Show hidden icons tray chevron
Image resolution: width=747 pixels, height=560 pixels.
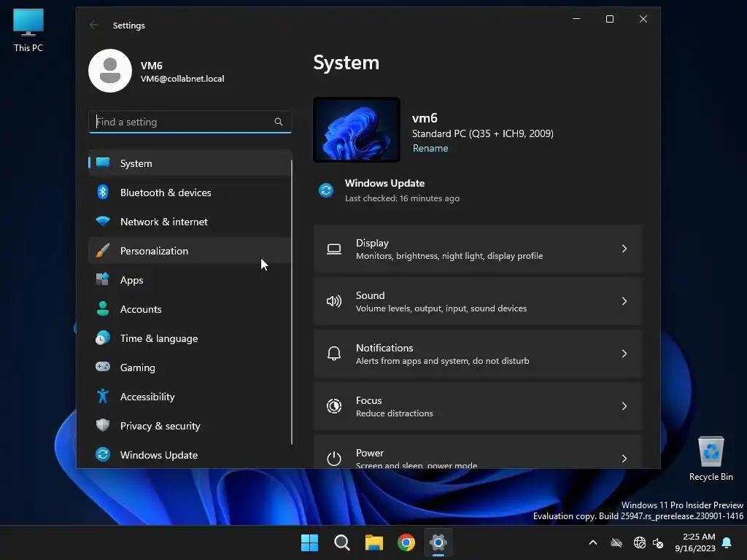pyautogui.click(x=593, y=542)
